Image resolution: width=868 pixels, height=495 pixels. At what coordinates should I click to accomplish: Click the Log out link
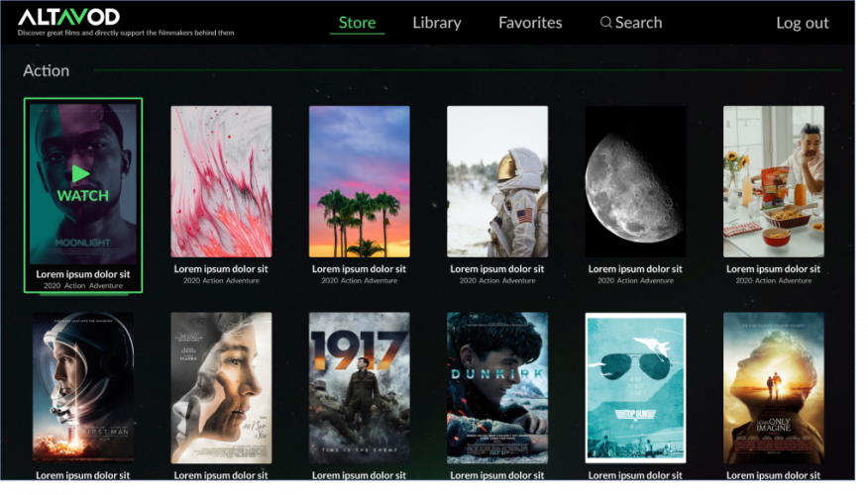(803, 23)
